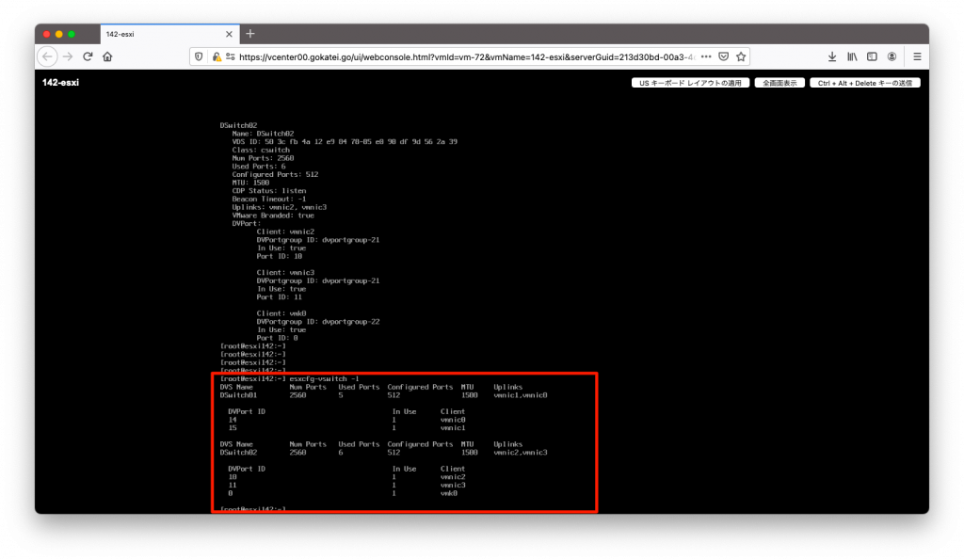Navigate to the browser home page
This screenshot has width=964, height=560.
click(107, 56)
